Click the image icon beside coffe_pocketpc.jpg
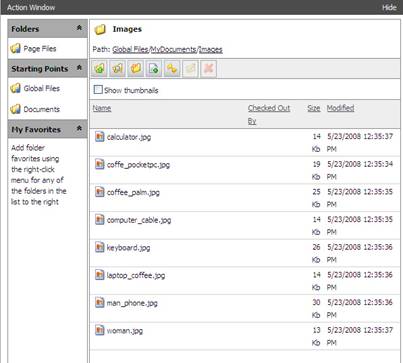 pyautogui.click(x=99, y=164)
